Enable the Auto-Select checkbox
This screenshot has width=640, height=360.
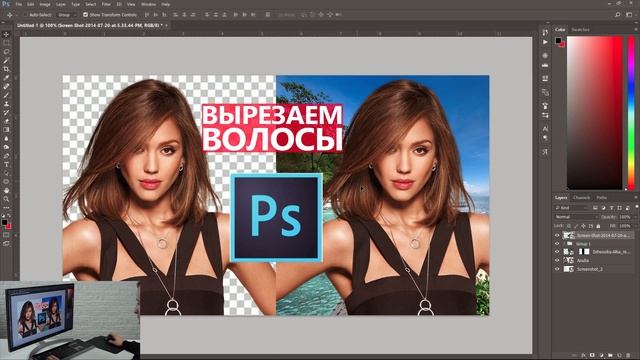tap(26, 15)
